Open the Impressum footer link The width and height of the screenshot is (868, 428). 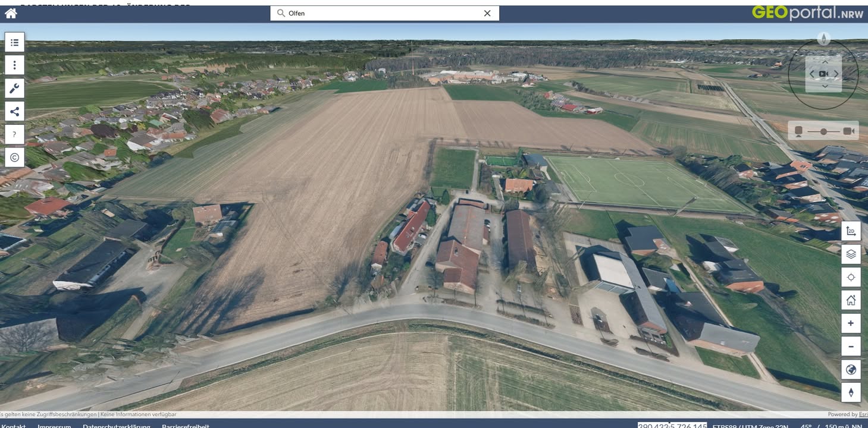tap(54, 426)
